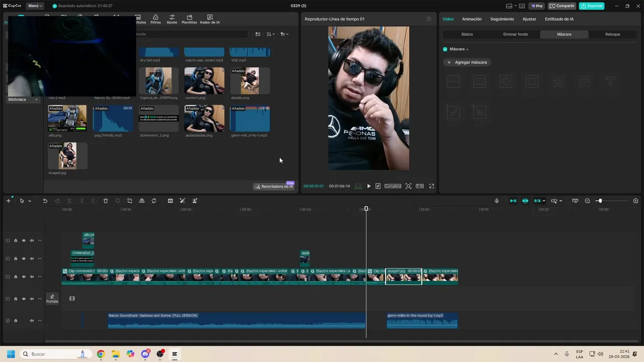
Task: Select the glenn-miller-in-the-mood audio clip
Action: point(422,320)
